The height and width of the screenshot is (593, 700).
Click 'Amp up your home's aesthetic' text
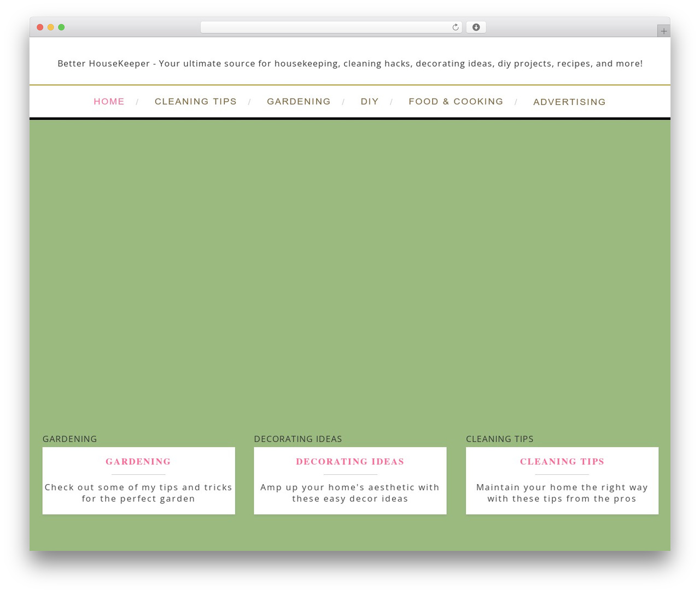350,493
